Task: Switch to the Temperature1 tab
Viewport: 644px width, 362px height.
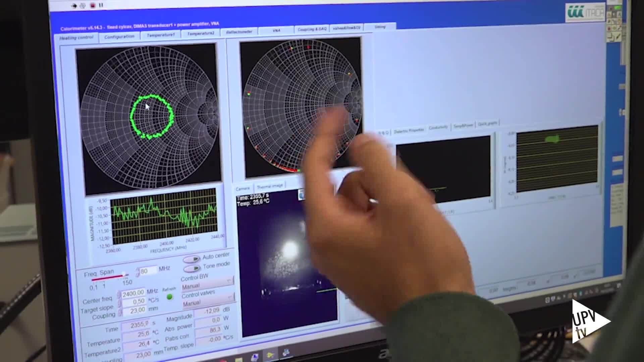Action: (x=161, y=35)
